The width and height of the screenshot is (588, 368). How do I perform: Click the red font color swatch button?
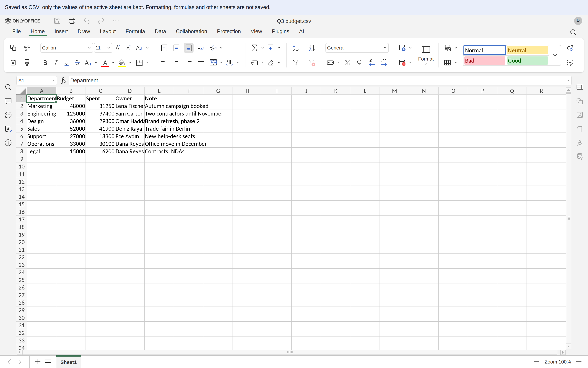pos(105,63)
